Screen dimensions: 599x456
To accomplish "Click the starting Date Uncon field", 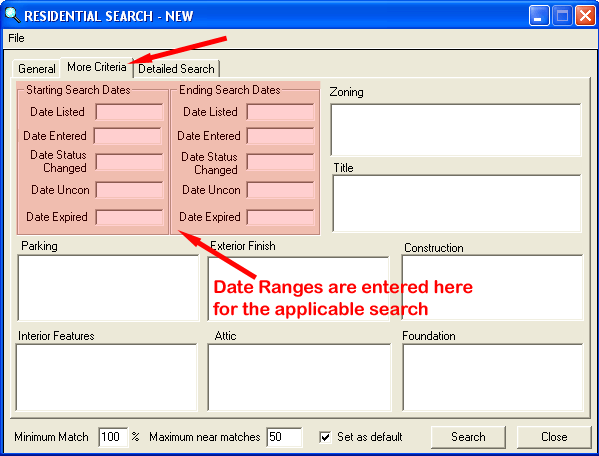I will pyautogui.click(x=130, y=190).
